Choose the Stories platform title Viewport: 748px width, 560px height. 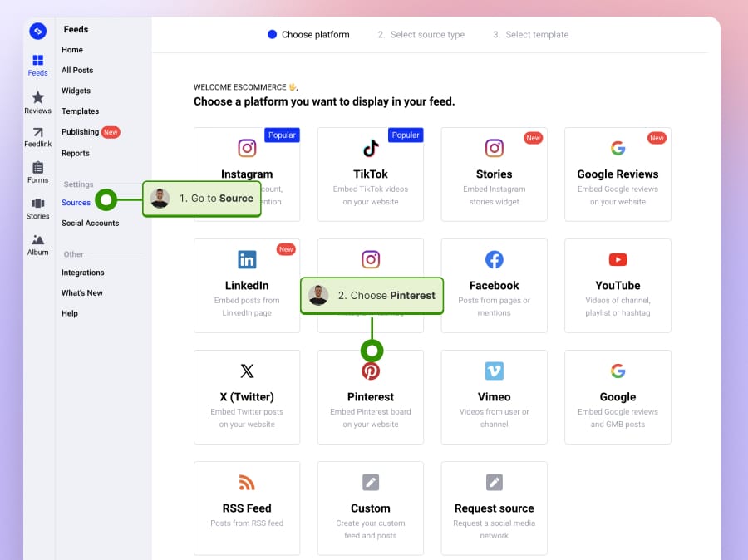[x=495, y=174]
